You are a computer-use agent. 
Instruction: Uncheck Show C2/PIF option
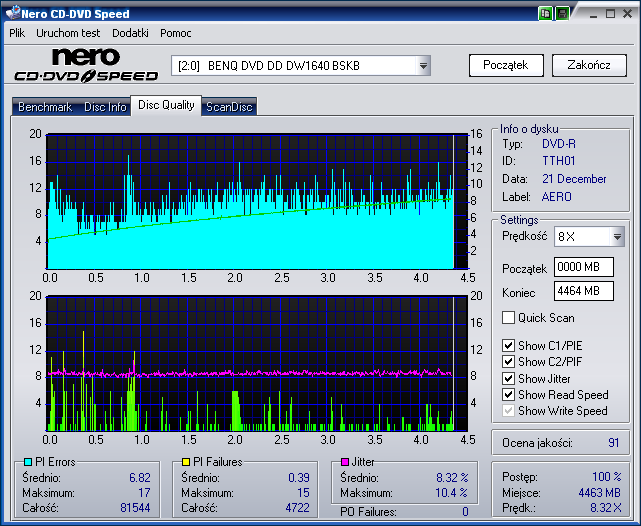click(x=508, y=361)
